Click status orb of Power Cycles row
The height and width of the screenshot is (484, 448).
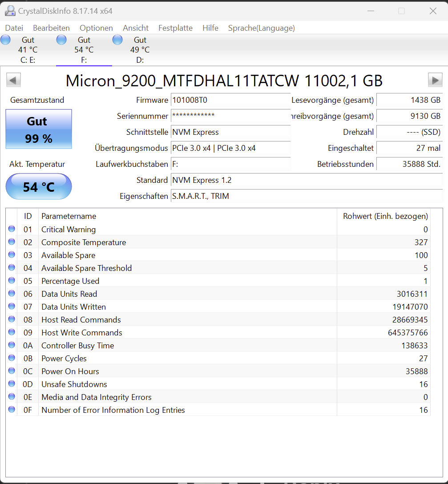coord(12,358)
